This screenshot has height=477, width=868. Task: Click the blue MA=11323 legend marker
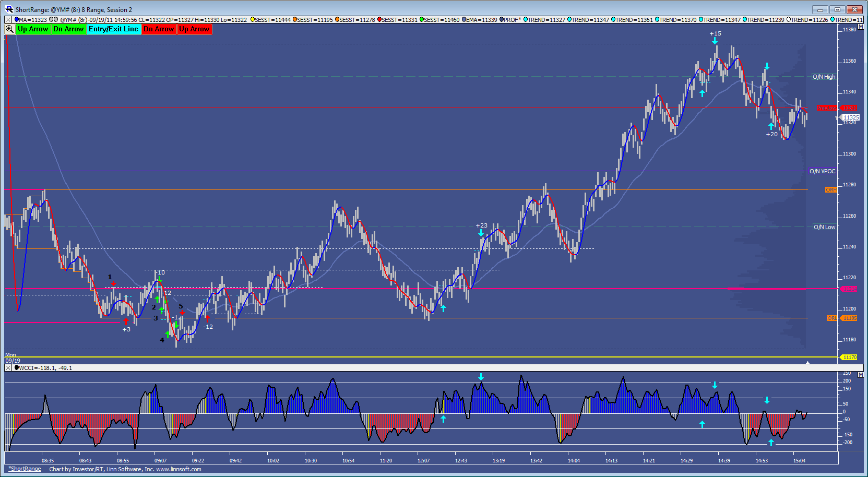pyautogui.click(x=17, y=20)
